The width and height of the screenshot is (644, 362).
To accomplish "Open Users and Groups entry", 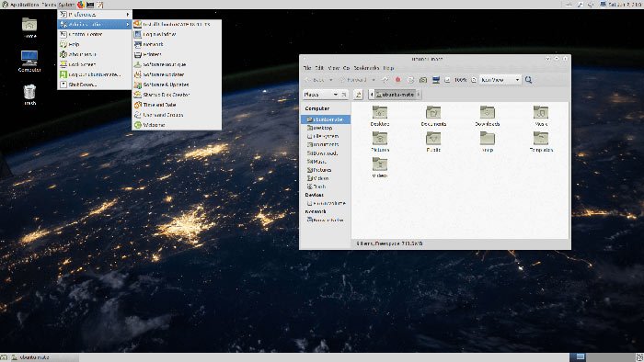I will [x=177, y=115].
